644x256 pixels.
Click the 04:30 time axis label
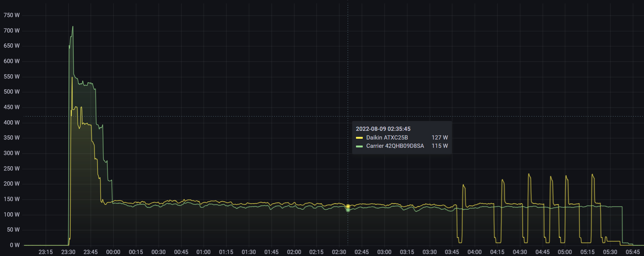pos(520,252)
